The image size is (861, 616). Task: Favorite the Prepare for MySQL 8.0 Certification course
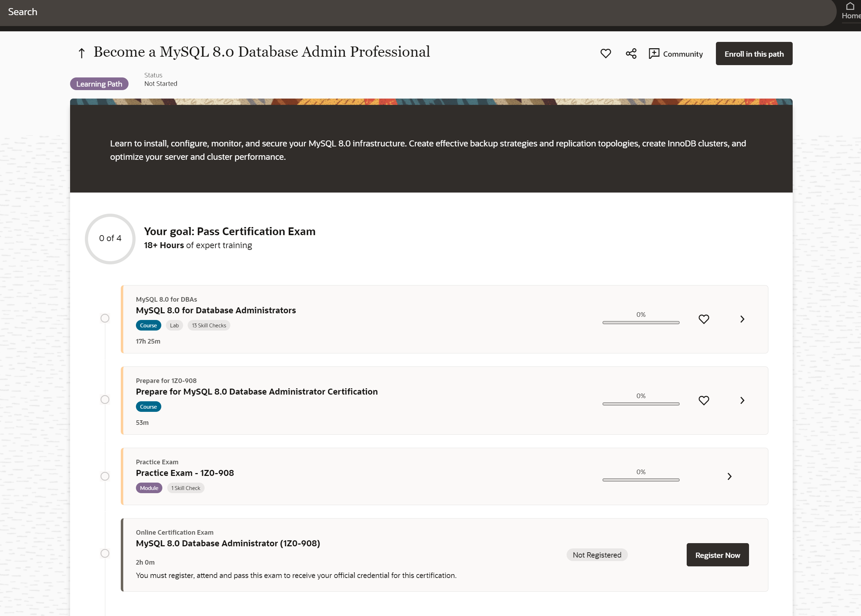coord(704,400)
